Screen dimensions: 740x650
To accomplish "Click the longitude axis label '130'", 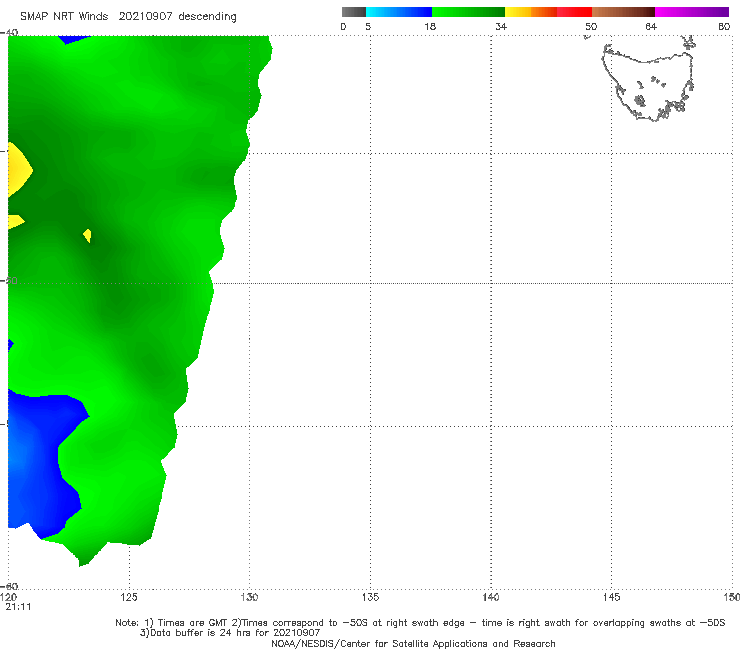I will [249, 598].
